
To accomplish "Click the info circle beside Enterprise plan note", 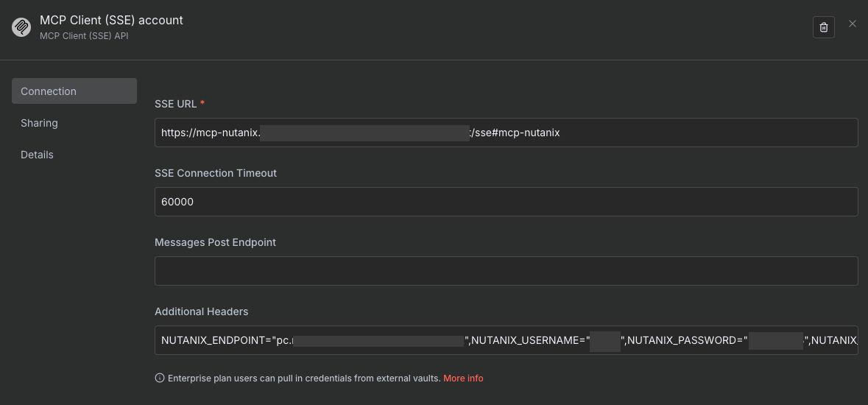I will (x=159, y=378).
